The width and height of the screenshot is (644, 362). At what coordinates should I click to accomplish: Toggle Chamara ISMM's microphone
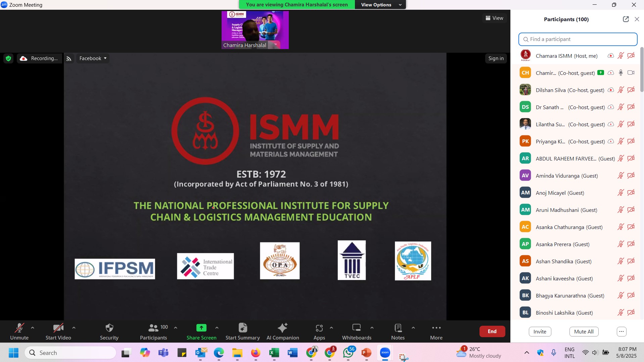[x=621, y=56]
